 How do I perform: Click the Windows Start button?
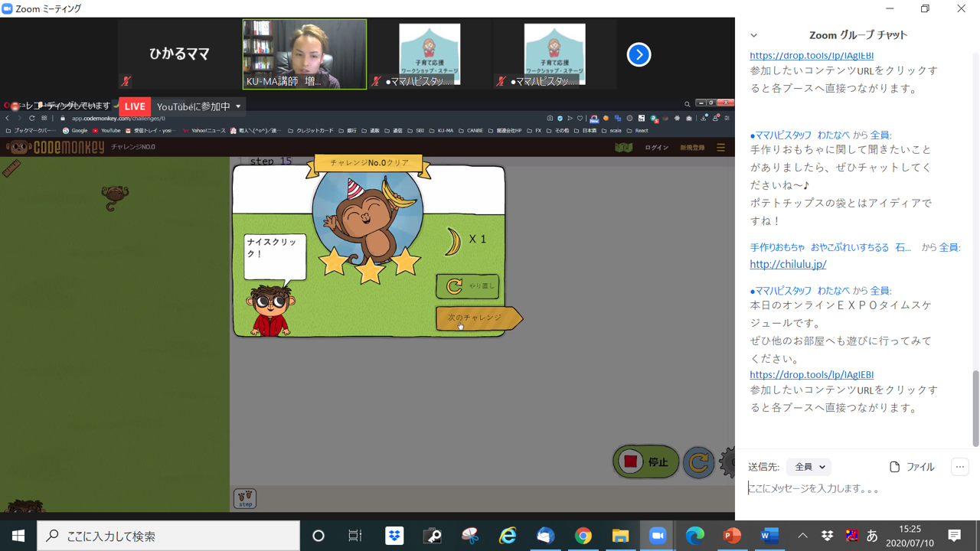point(18,536)
